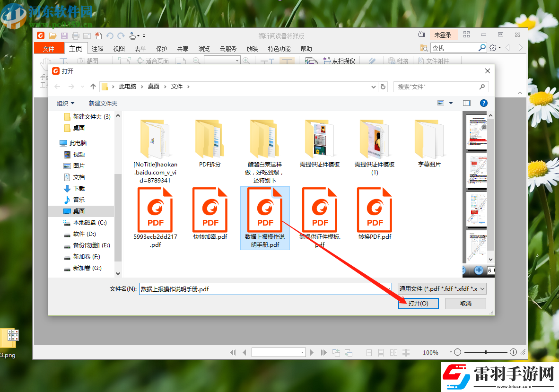Open the 帮助 ribbon tab
The height and width of the screenshot is (392, 559).
pyautogui.click(x=306, y=48)
